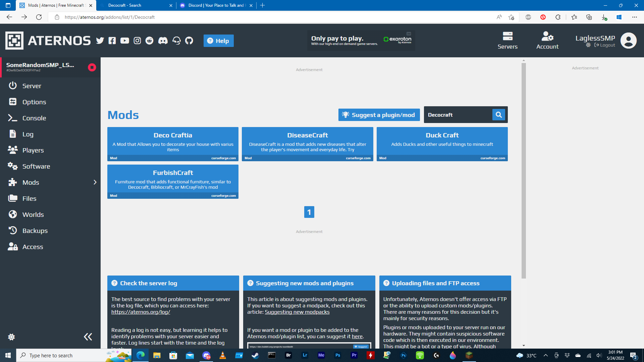Viewport: 644px width, 362px height.
Task: Open the Aternos GitHub icon
Action: pyautogui.click(x=189, y=41)
